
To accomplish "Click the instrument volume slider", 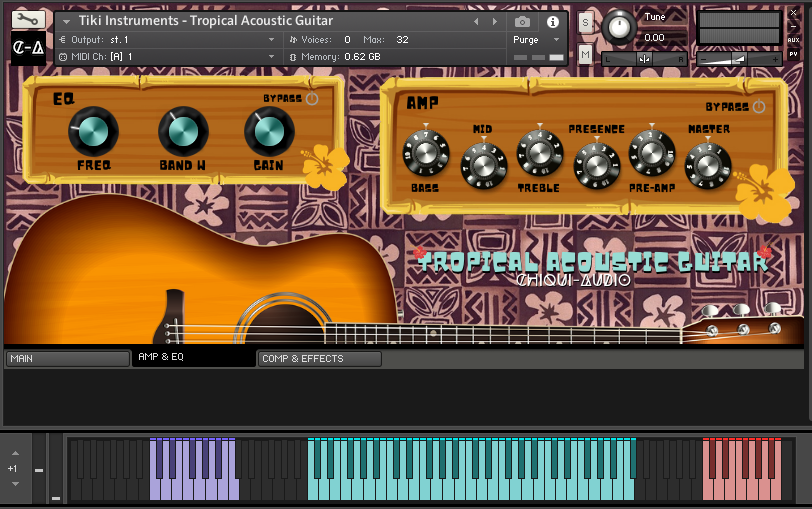I will point(738,59).
